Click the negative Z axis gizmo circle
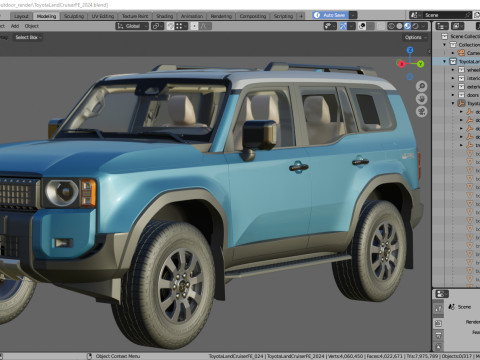480x360 pixels. 410,77
